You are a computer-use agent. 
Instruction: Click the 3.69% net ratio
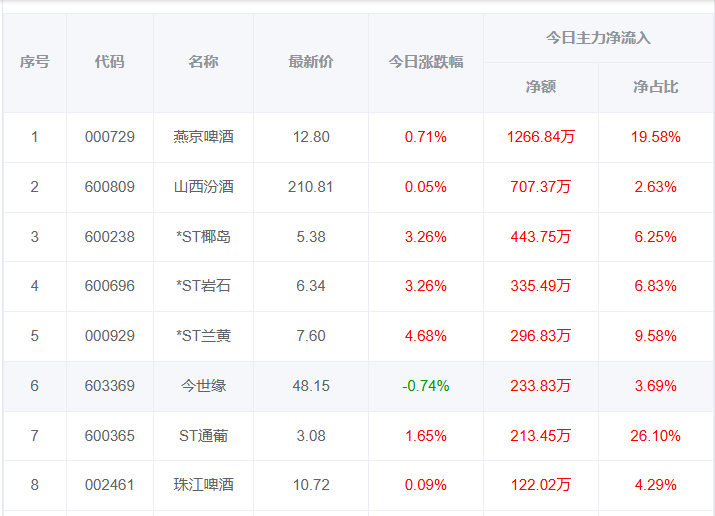656,386
